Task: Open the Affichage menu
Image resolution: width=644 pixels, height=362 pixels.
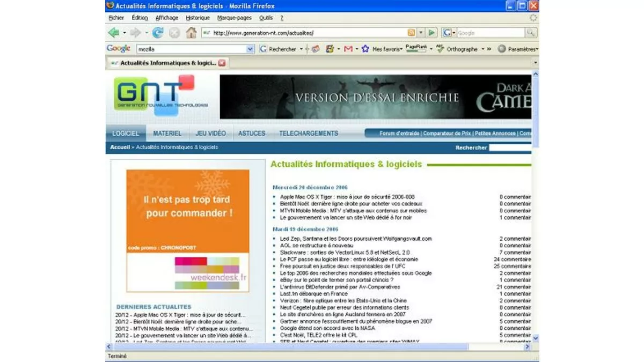Action: (x=167, y=18)
